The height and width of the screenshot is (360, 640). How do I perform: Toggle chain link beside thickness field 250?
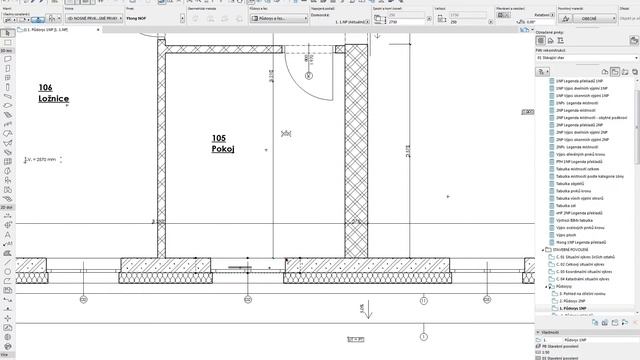tap(491, 22)
